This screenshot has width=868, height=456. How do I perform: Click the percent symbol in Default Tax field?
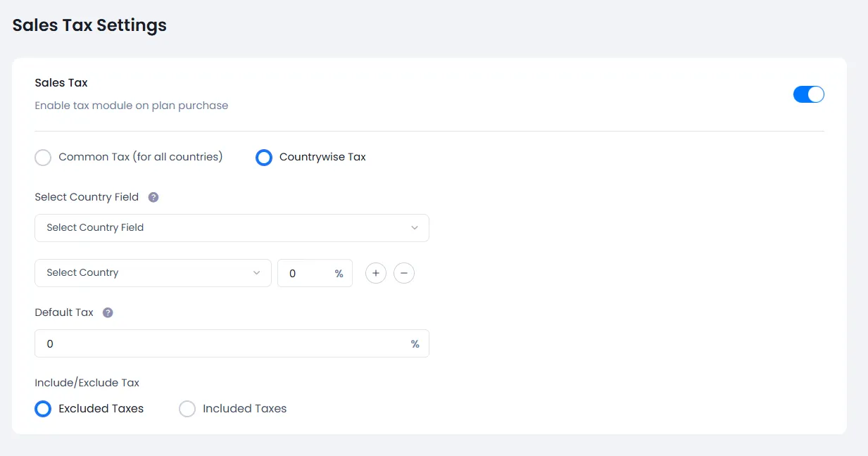[415, 344]
